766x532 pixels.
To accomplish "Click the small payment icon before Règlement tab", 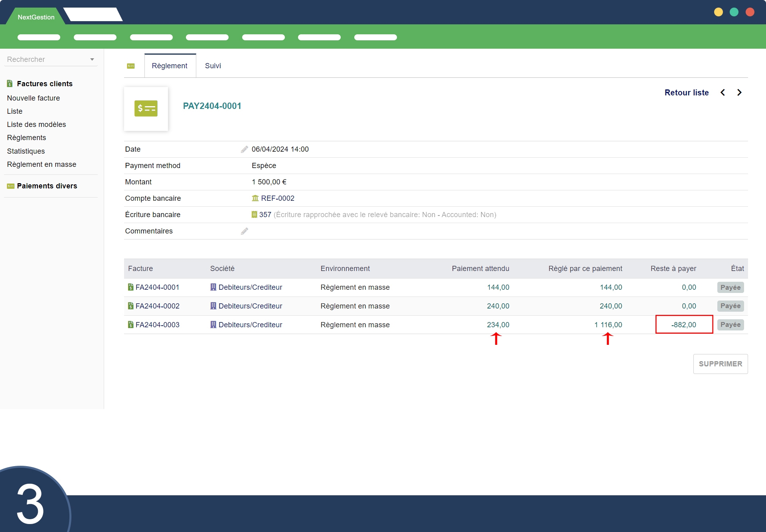I will tap(131, 66).
